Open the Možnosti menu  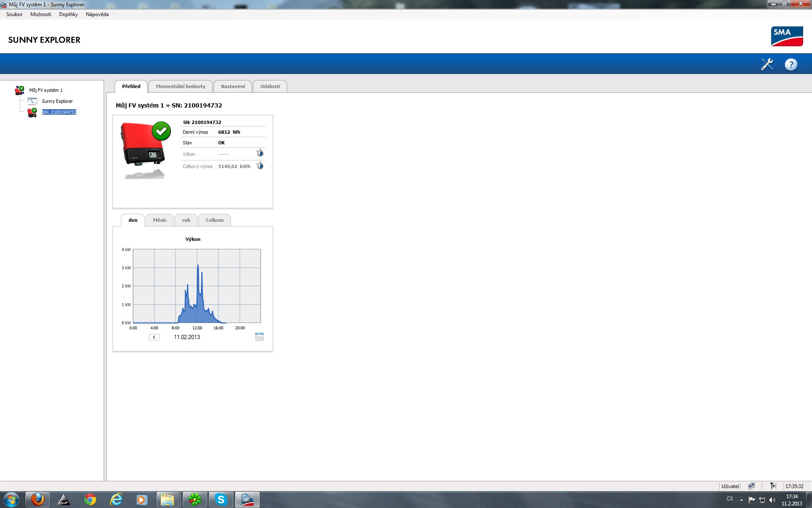point(41,14)
